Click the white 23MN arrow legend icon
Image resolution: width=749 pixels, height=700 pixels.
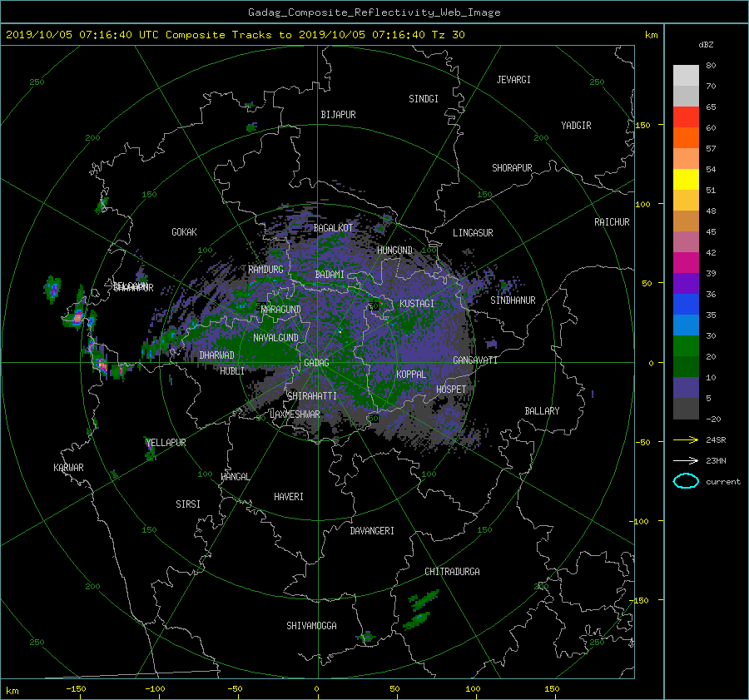686,460
